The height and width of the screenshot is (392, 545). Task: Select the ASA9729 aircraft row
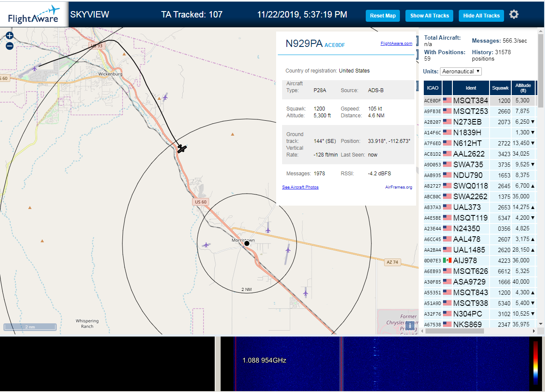pos(480,282)
